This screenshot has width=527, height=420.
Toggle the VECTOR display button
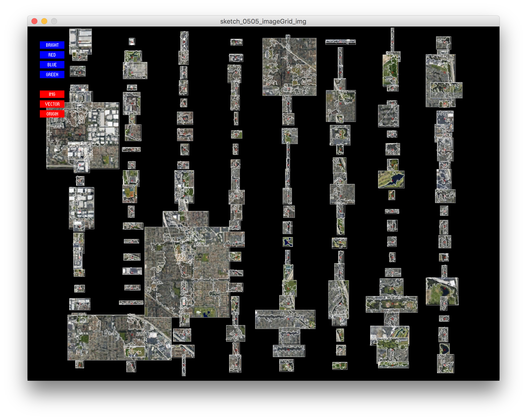click(x=52, y=104)
